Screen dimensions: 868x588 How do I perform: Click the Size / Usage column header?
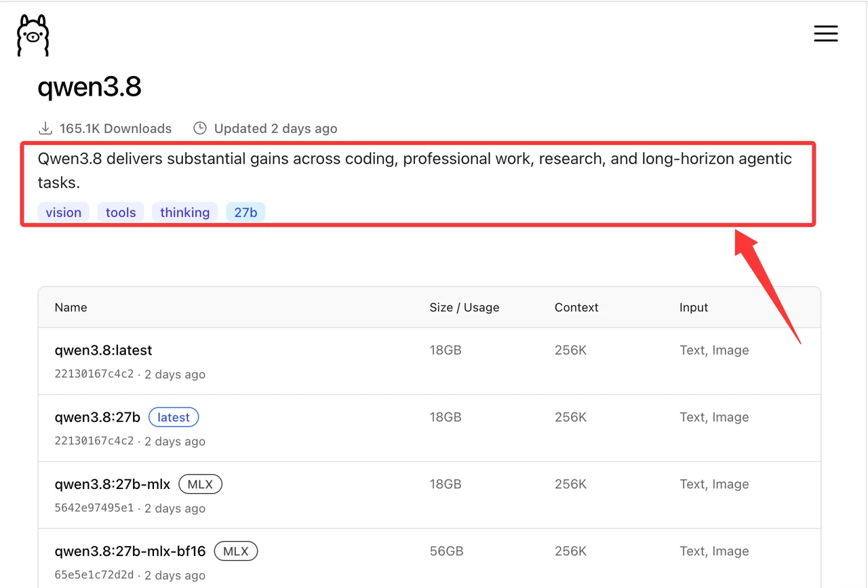click(465, 307)
